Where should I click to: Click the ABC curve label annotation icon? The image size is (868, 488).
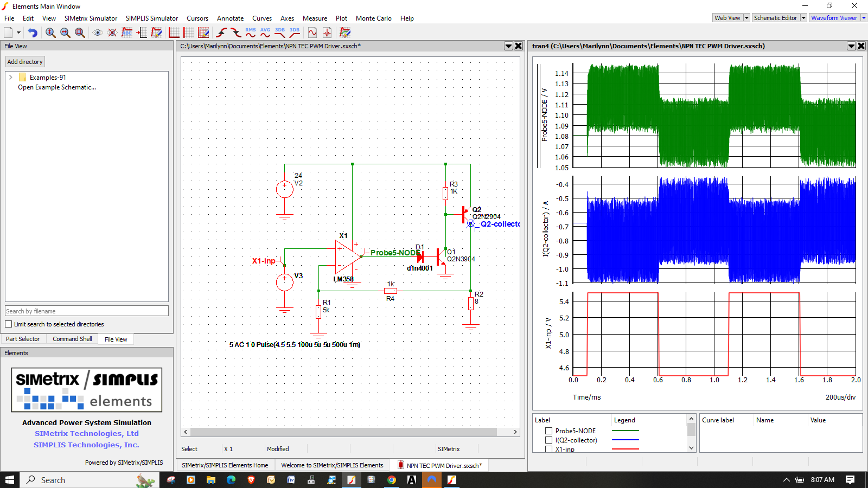tap(127, 33)
